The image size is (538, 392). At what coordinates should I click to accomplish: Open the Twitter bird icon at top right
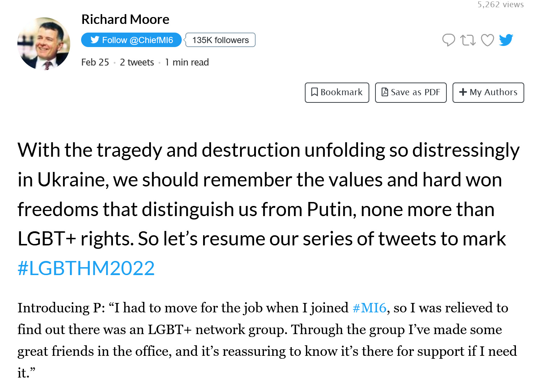(506, 40)
